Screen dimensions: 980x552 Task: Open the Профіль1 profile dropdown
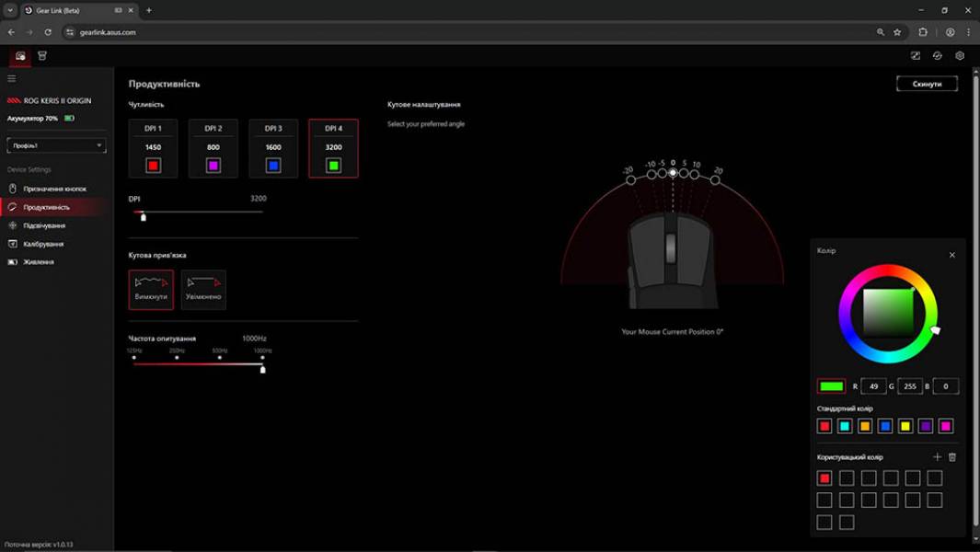click(x=55, y=144)
